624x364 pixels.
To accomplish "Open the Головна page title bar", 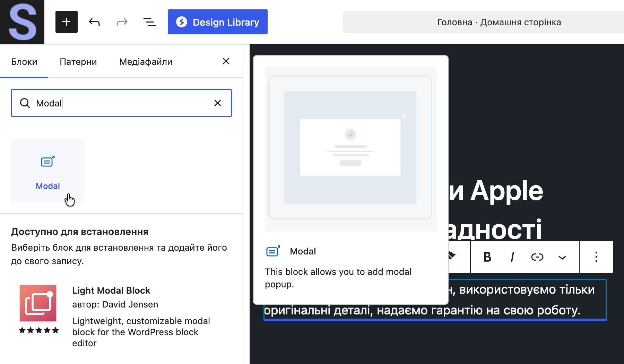I will (x=484, y=22).
